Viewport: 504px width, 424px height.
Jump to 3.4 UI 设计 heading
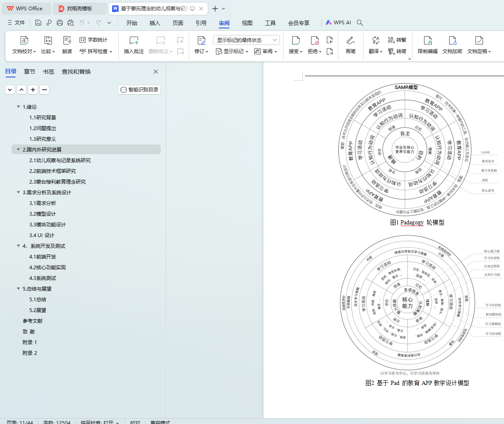coord(42,235)
